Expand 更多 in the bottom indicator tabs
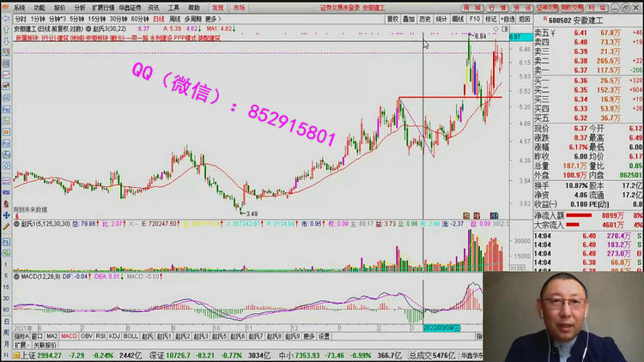Viewport: 644px width, 362px height. 308,336
